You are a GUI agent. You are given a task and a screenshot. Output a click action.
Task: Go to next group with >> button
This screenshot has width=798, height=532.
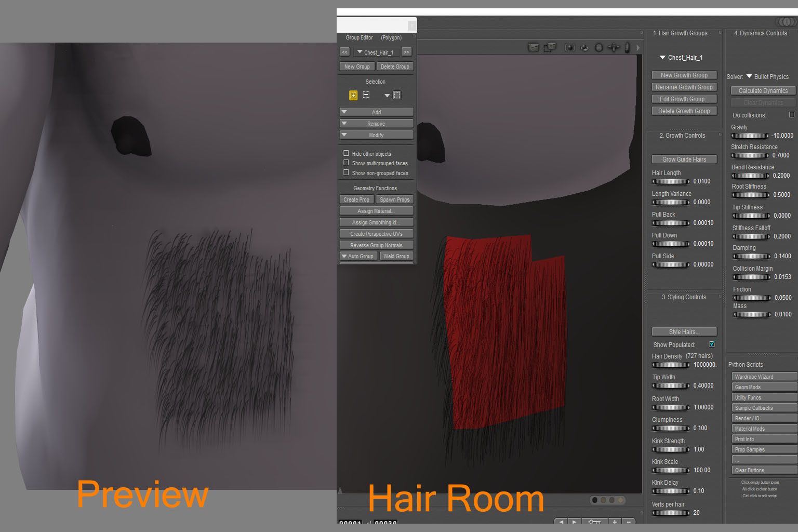pyautogui.click(x=407, y=52)
